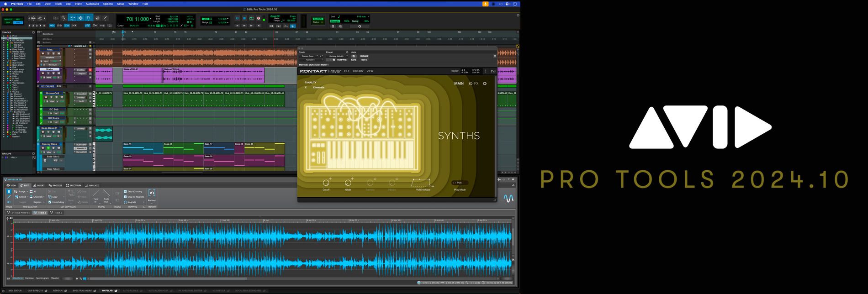This screenshot has width=868, height=294.
Task: Click the WaveLab horizontal scrollbar
Action: tap(168, 278)
